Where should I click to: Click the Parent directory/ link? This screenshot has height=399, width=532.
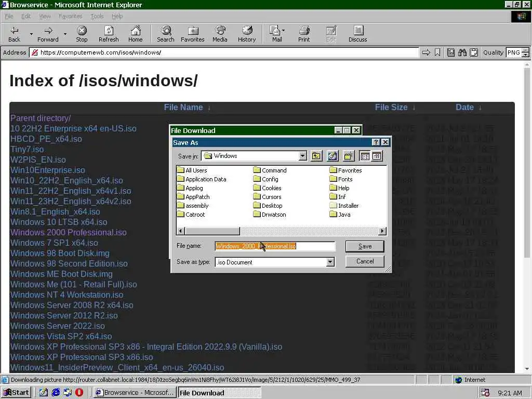41,118
